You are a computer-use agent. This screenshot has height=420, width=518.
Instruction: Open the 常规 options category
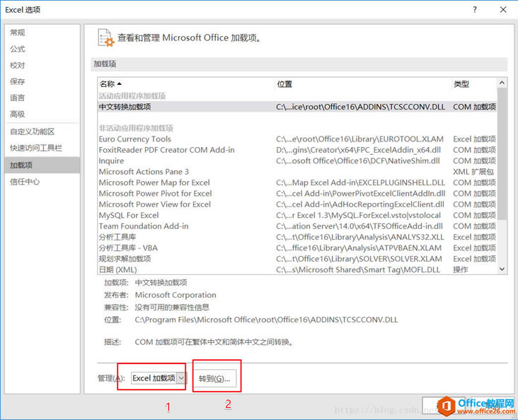42,33
